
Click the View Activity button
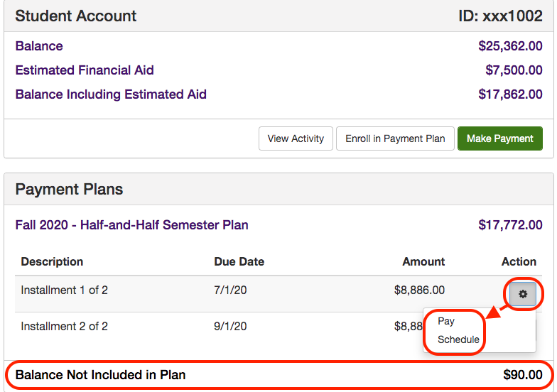click(x=296, y=138)
